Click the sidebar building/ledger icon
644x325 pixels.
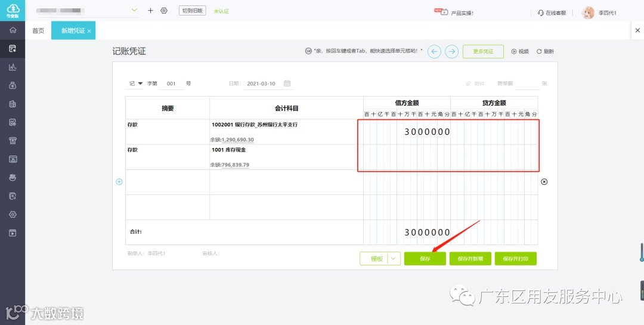[x=13, y=104]
